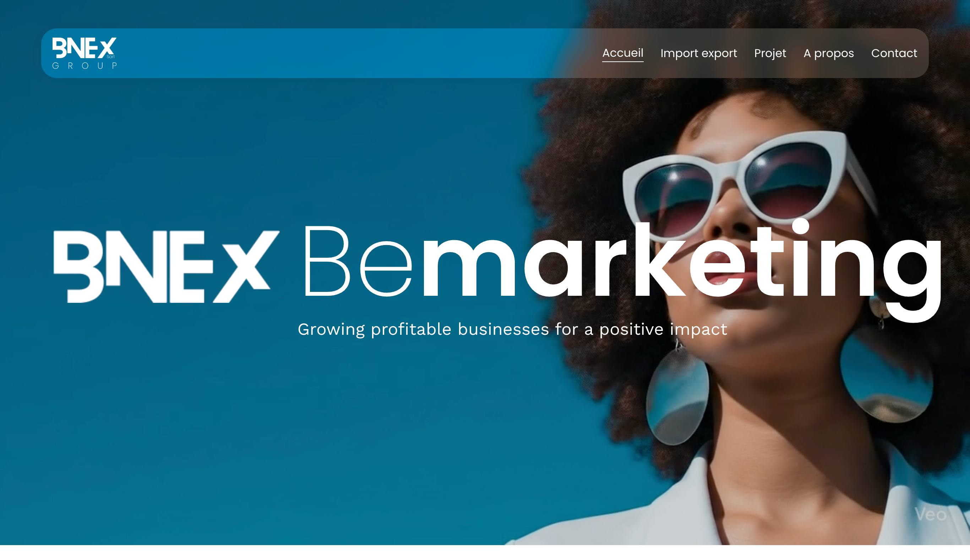
Task: Open the Contact page
Action: pos(894,53)
